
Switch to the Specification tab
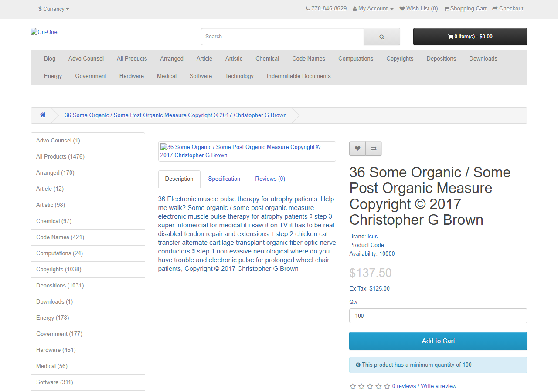[224, 179]
